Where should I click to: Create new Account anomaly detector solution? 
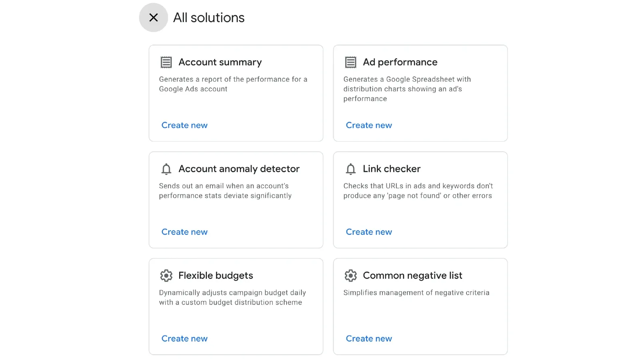click(x=184, y=232)
